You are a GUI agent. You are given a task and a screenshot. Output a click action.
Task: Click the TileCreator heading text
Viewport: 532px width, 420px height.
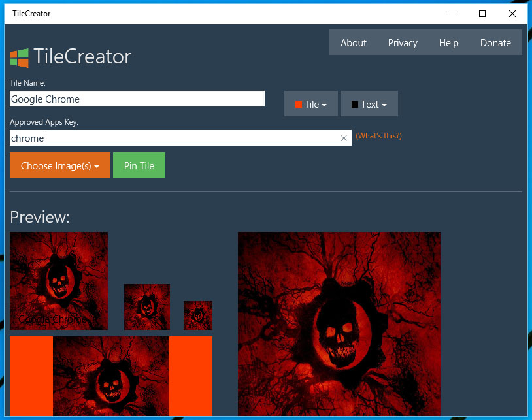click(x=82, y=56)
